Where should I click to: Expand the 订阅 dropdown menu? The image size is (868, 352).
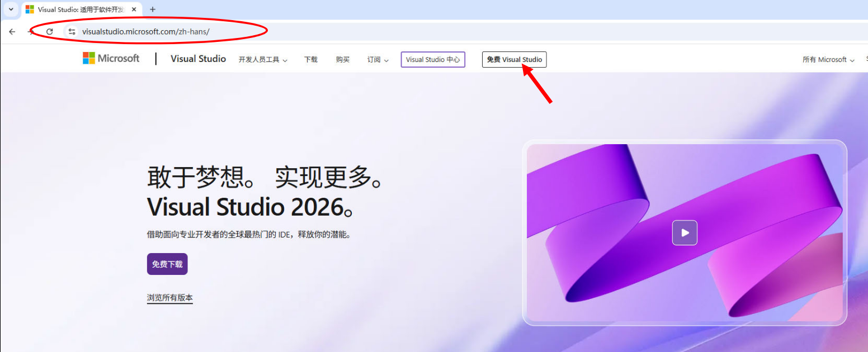point(378,60)
